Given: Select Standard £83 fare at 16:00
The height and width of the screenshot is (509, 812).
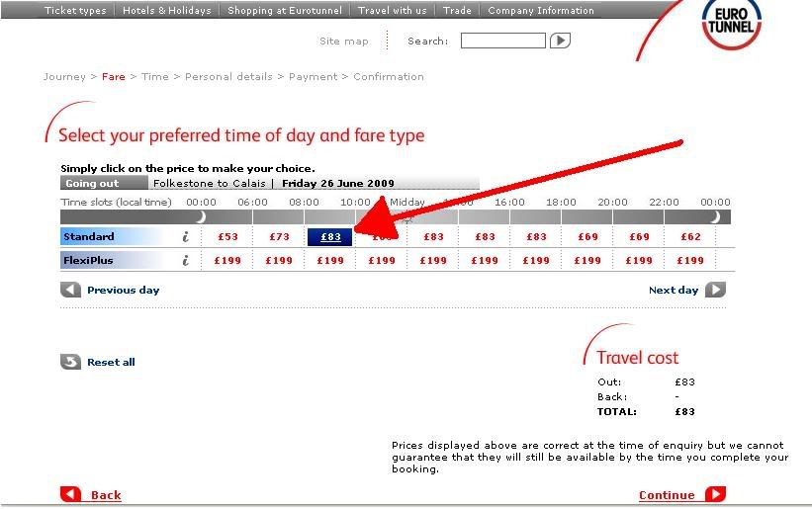Looking at the screenshot, I should pyautogui.click(x=536, y=237).
